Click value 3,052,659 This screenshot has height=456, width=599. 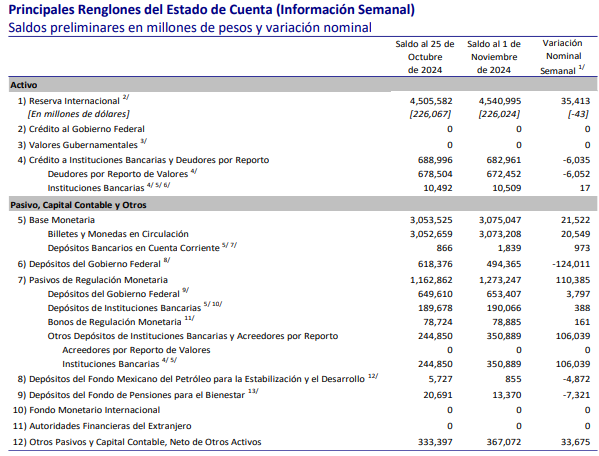click(431, 234)
